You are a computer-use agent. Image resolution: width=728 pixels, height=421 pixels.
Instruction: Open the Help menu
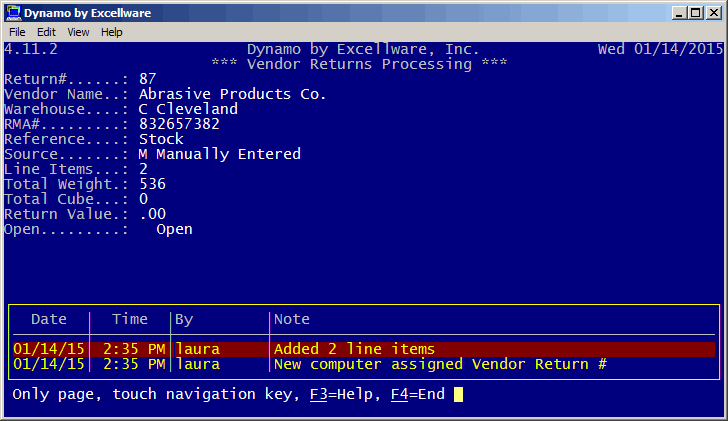coord(112,32)
